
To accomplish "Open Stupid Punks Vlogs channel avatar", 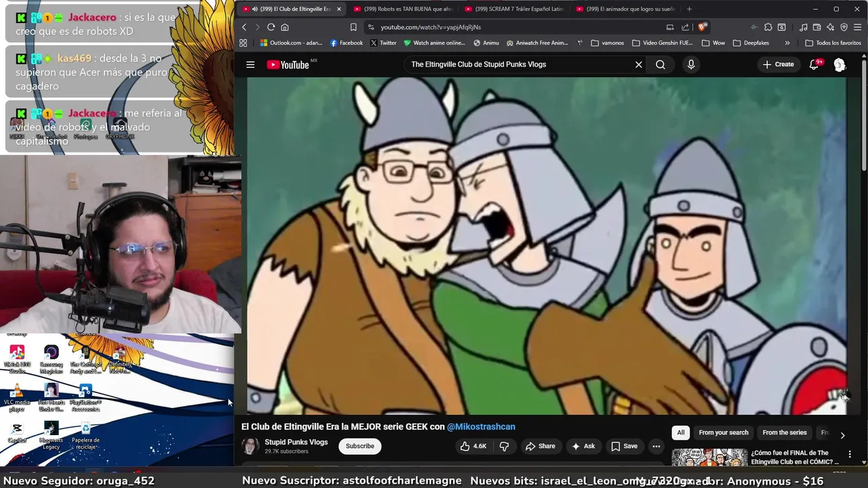I will (x=250, y=446).
